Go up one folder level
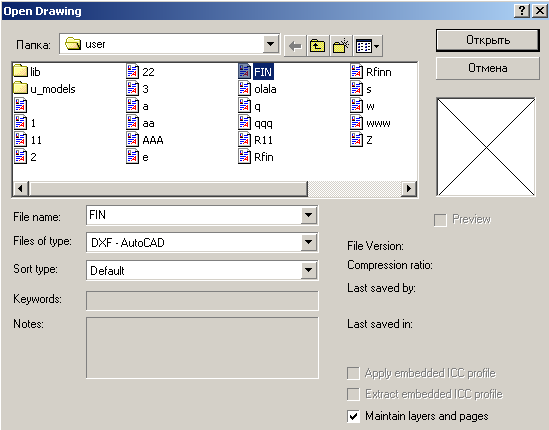This screenshot has height=430, width=549. point(318,46)
